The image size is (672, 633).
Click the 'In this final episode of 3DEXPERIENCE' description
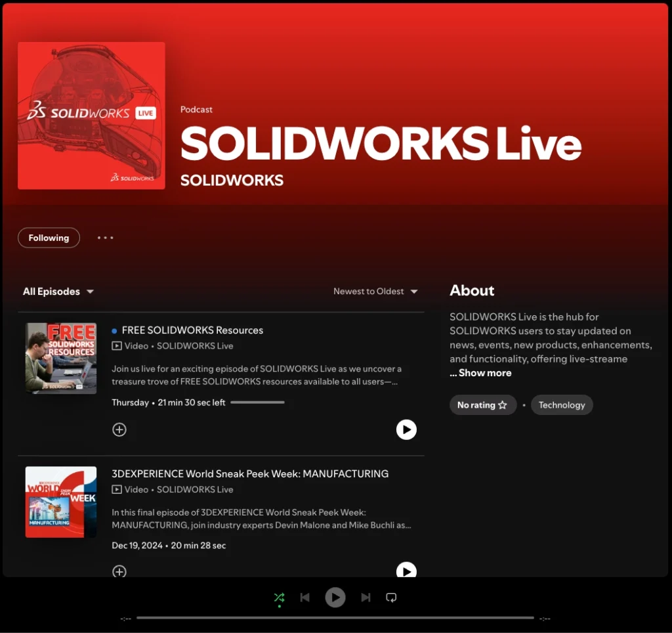pos(261,519)
